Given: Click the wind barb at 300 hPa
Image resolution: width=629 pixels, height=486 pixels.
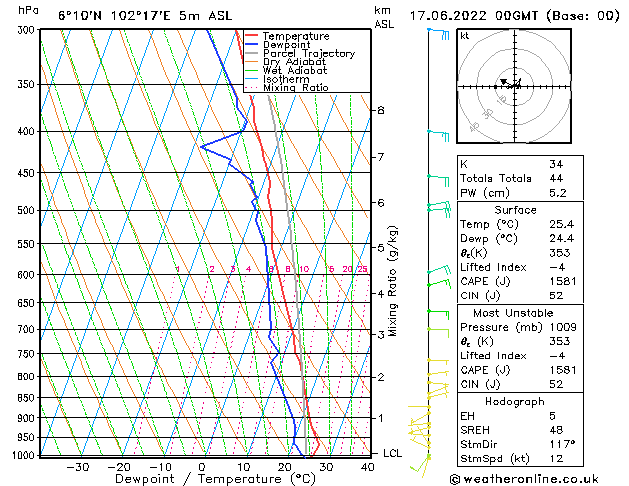Looking at the screenshot, I should pos(438,34).
